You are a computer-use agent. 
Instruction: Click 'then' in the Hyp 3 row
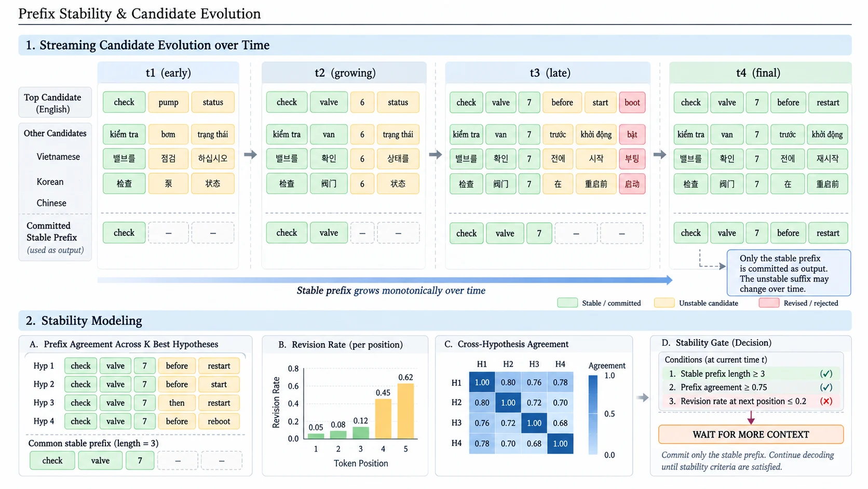tap(177, 403)
